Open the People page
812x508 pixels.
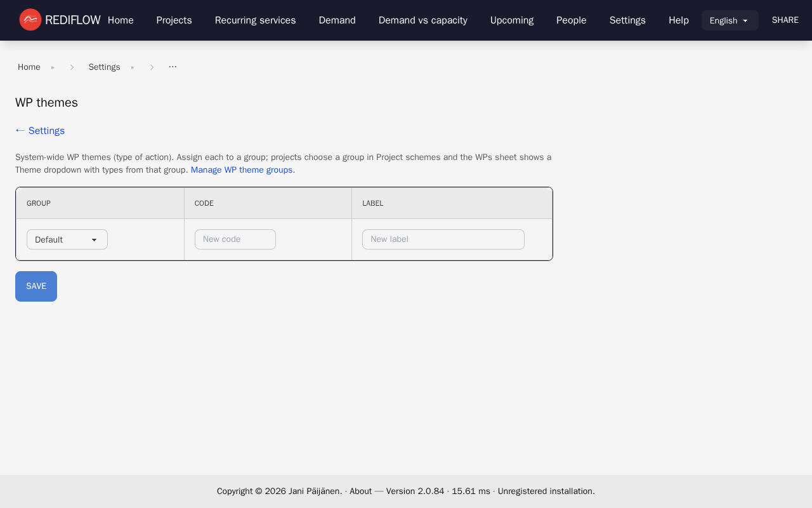(571, 20)
